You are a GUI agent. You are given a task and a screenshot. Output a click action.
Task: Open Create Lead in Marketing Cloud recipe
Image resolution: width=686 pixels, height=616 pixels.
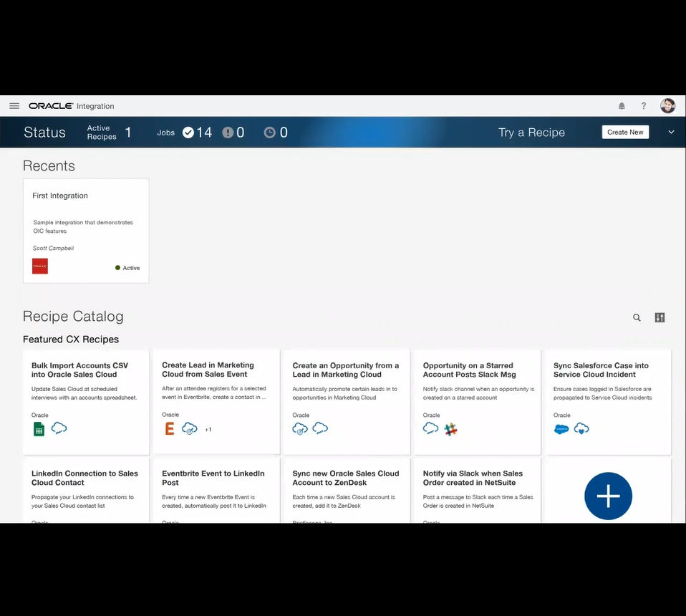point(216,402)
